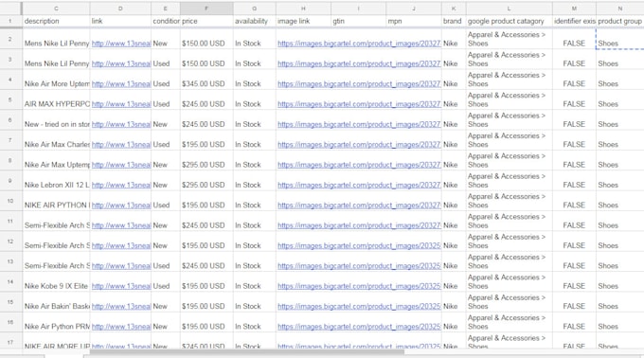Image resolution: width=644 pixels, height=358 pixels.
Task: Open the bigcartel image link in row 12
Action: click(359, 245)
